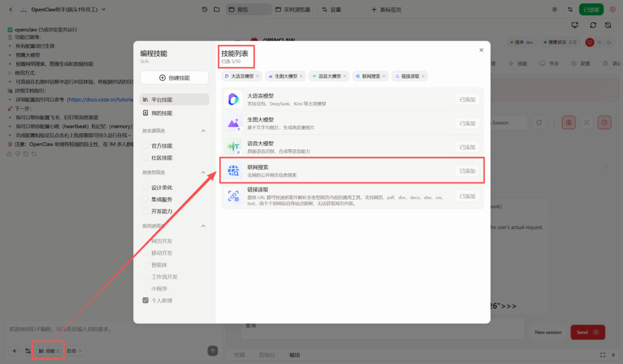The width and height of the screenshot is (623, 364).
Task: Dislike the assistant message with thumbs down
Action: click(x=17, y=154)
